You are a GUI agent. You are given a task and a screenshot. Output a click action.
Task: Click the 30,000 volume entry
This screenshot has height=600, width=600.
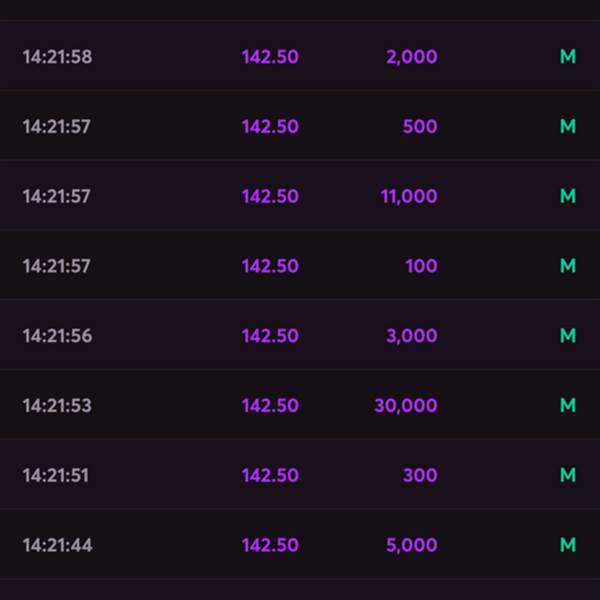click(406, 406)
